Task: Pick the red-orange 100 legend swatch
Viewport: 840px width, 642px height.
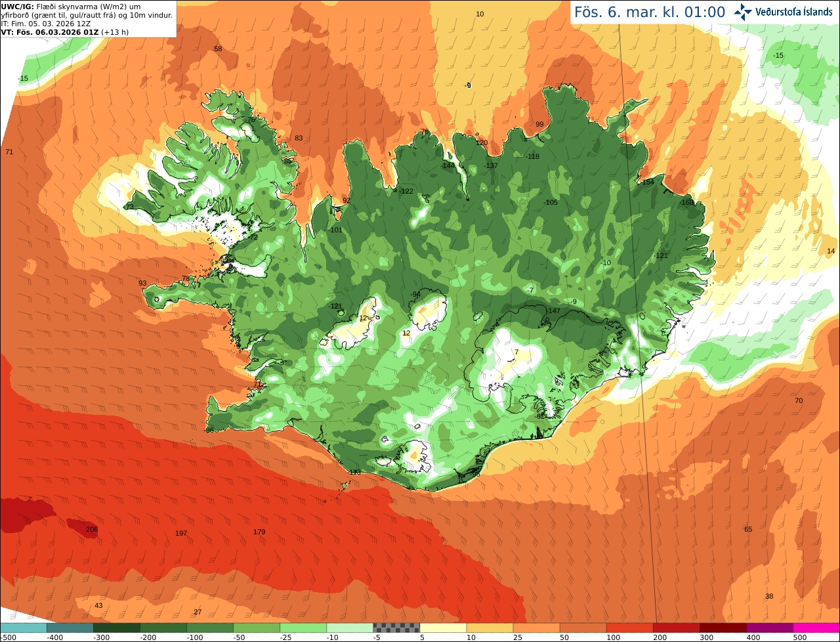Action: 629,628
